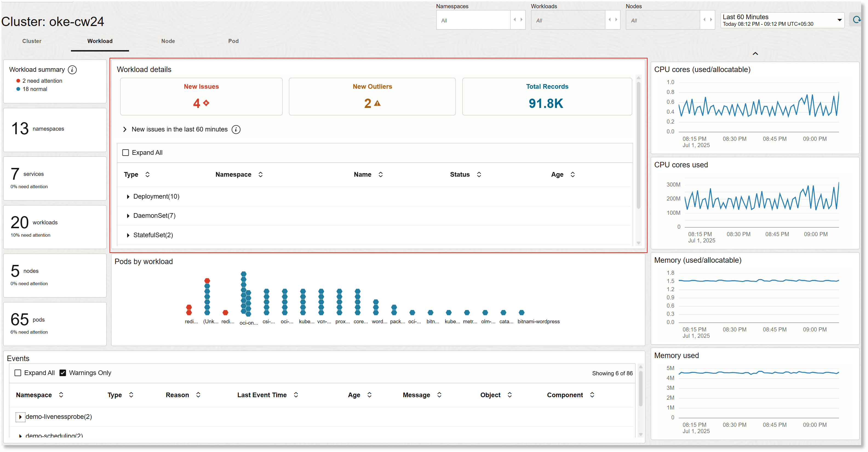Sort events by Last Event Time
Viewport: 868px width, 452px height.
pyautogui.click(x=296, y=395)
